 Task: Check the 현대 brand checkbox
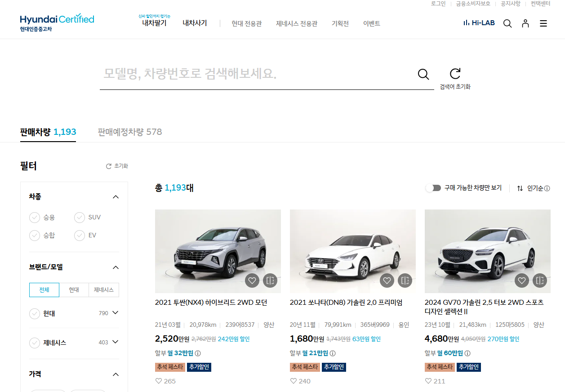click(35, 314)
